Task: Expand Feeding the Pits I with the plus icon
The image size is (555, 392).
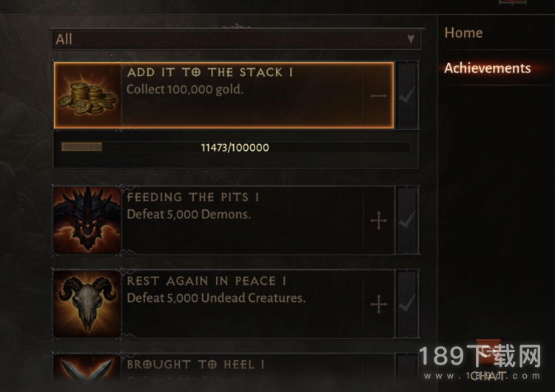Action: click(379, 220)
